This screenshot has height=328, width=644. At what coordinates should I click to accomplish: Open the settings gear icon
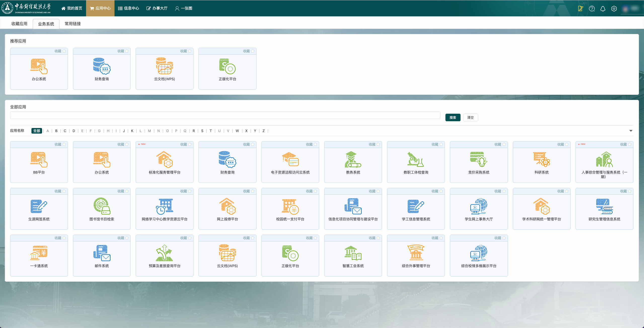[614, 9]
